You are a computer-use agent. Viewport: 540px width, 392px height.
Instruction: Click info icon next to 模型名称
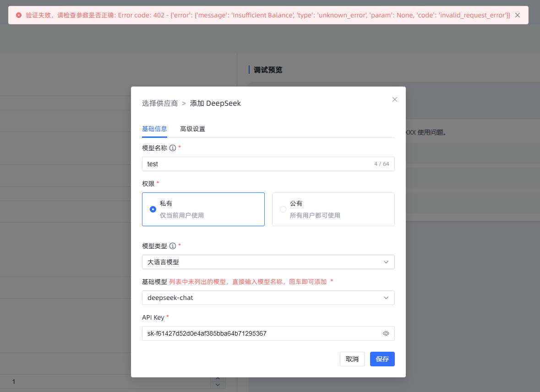click(173, 148)
